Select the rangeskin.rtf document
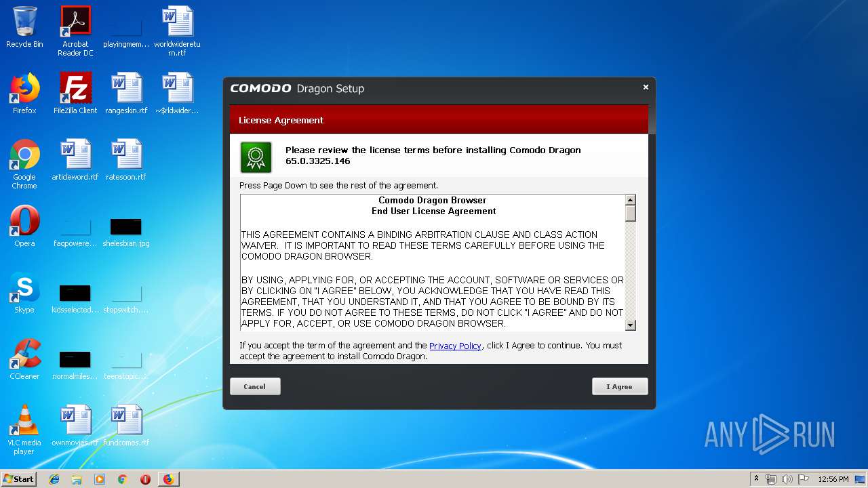The width and height of the screenshot is (868, 488). tap(126, 94)
